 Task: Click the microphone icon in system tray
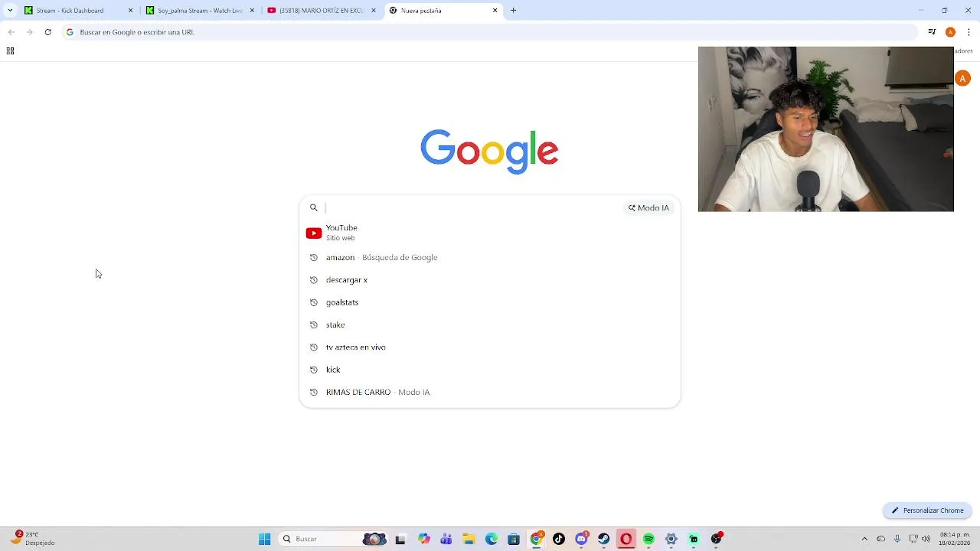pyautogui.click(x=897, y=539)
